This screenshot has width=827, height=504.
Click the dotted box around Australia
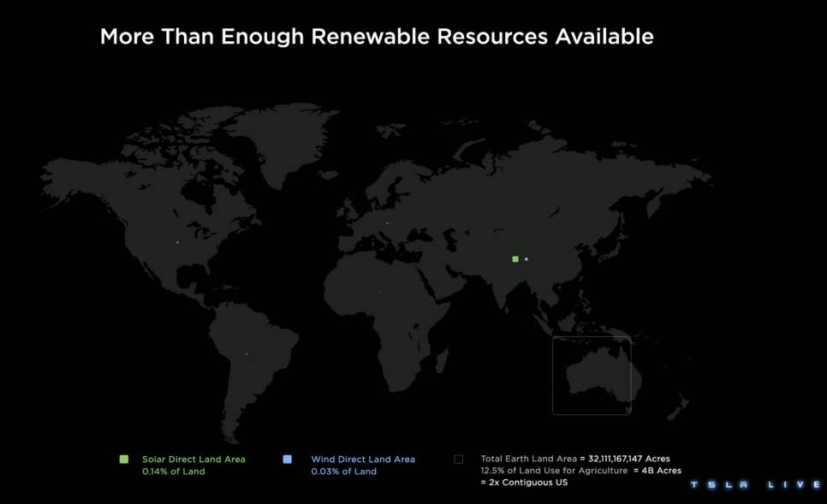[x=592, y=376]
